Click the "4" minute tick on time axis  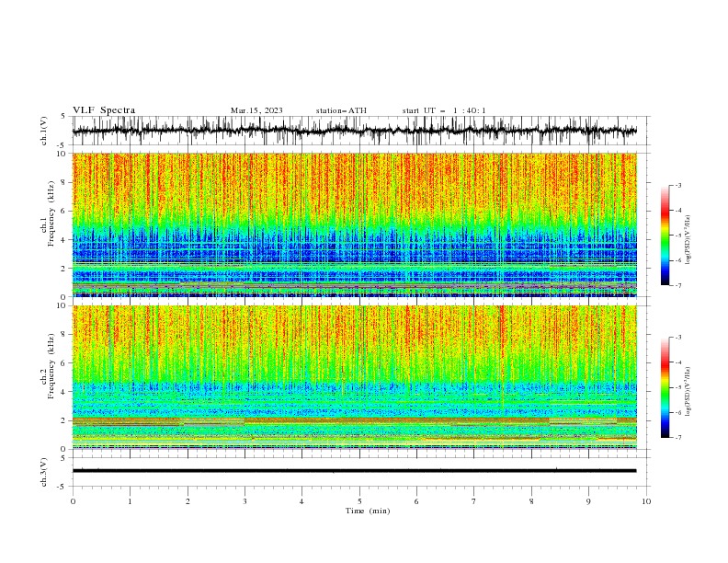tap(301, 501)
